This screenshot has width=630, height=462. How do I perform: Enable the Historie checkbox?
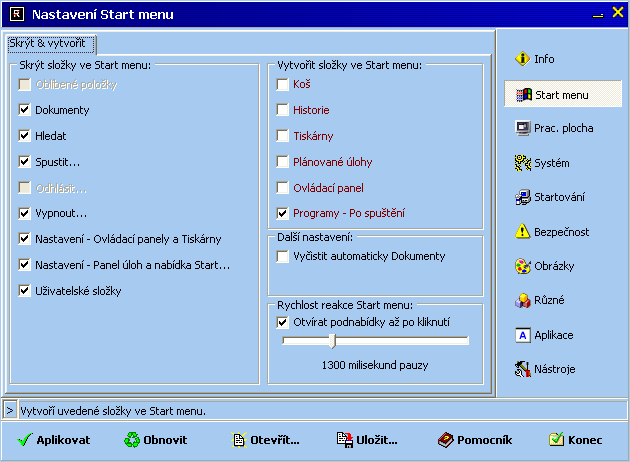point(282,110)
